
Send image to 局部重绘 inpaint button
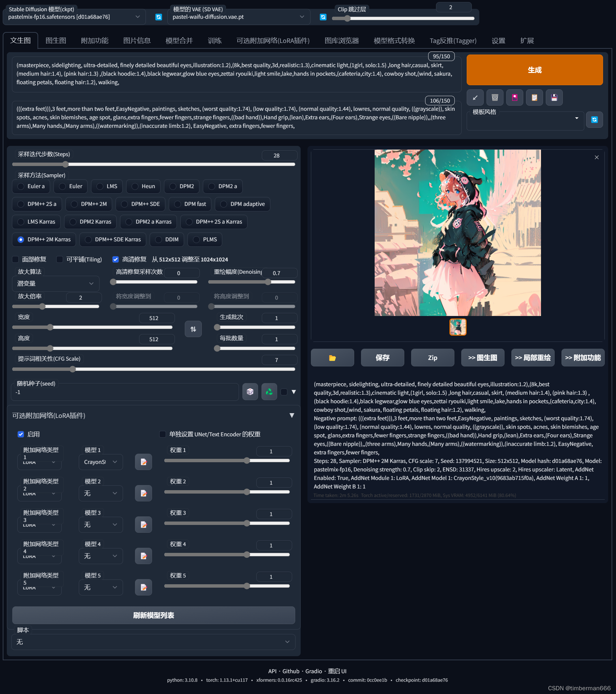pyautogui.click(x=533, y=358)
